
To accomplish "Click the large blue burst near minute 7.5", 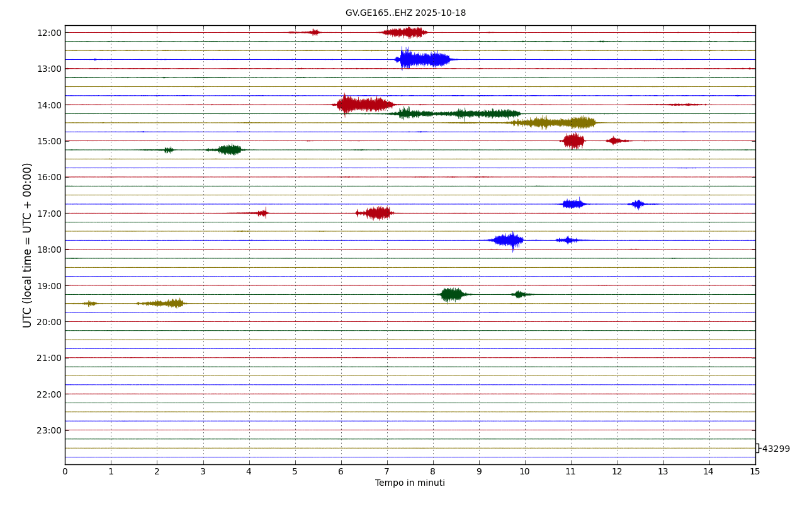I will [423, 59].
